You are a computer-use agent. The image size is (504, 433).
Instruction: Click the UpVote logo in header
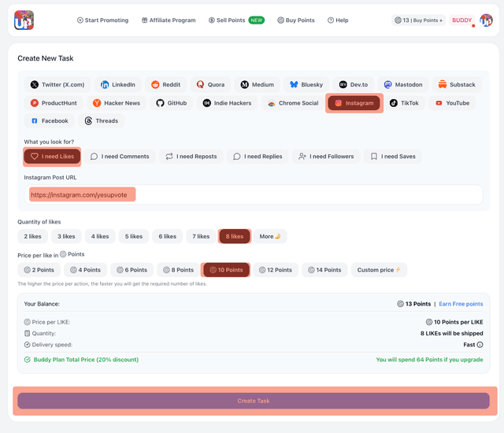(24, 20)
